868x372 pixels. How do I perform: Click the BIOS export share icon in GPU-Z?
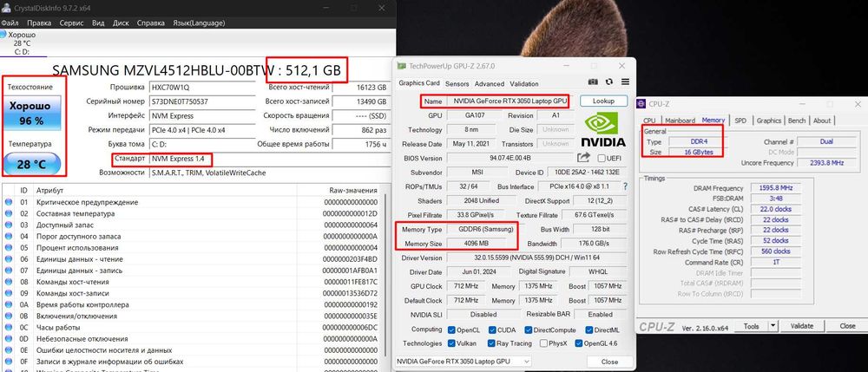[x=583, y=158]
